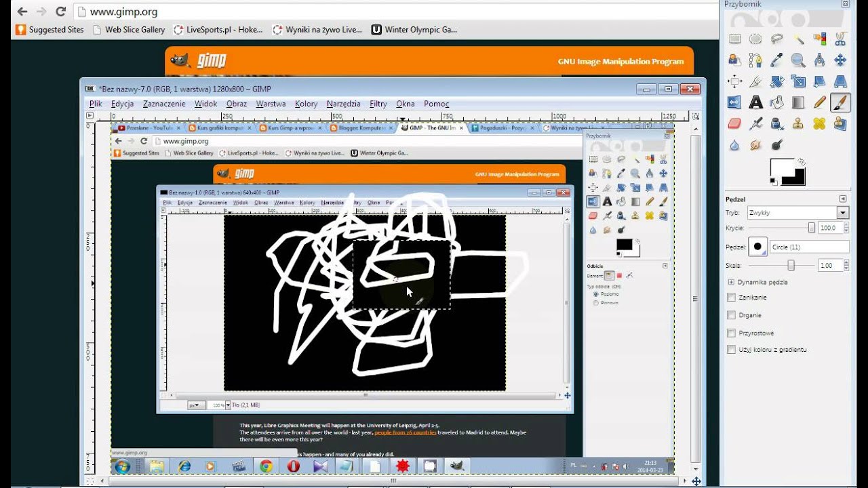Open the Edycja menu
Viewport: 868px width, 488px height.
click(x=122, y=104)
